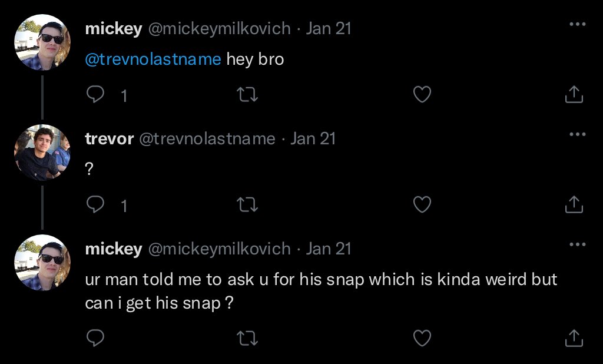The width and height of the screenshot is (603, 364).
Task: Share trevor's "?" tweet
Action: (574, 204)
